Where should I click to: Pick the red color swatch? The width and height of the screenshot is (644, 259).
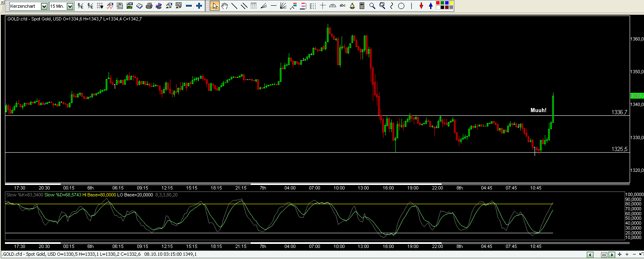pos(438,3)
